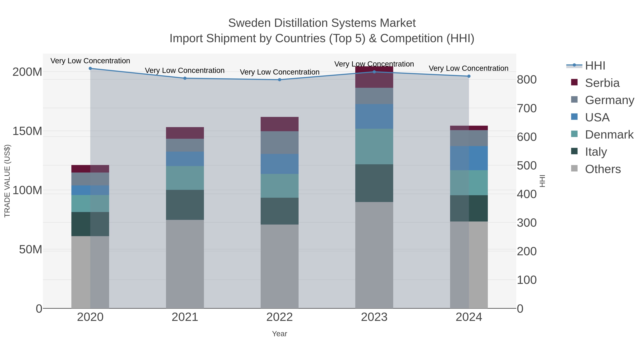Click the Very Low Concentration label above 2020

90,61
